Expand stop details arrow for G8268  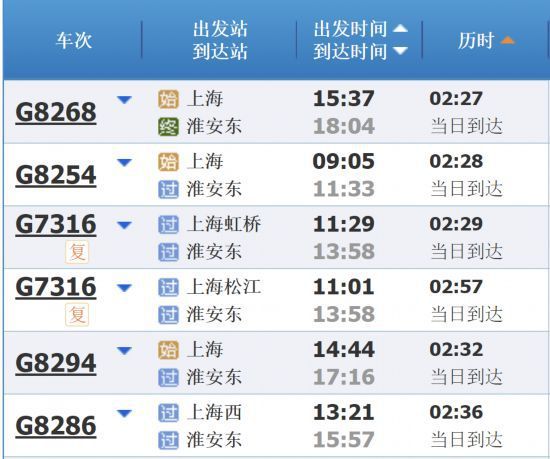(x=124, y=100)
